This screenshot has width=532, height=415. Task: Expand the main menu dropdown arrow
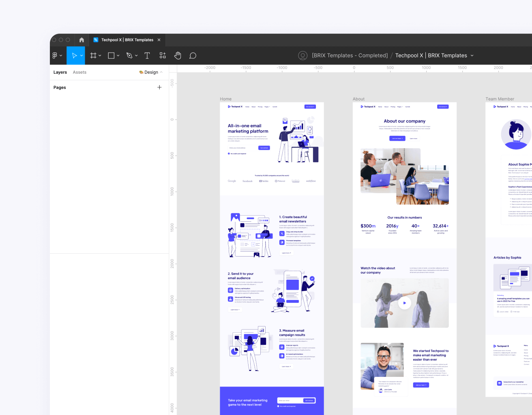61,56
